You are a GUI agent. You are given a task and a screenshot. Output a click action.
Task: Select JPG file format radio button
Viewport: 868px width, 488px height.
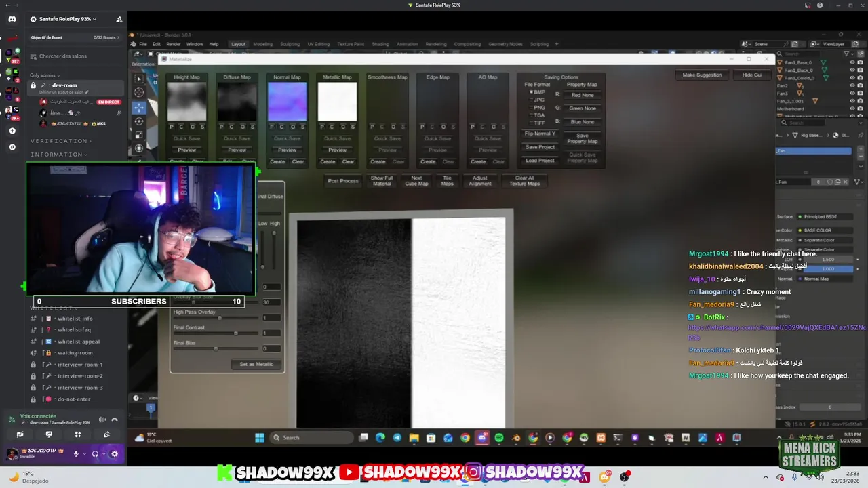(531, 100)
